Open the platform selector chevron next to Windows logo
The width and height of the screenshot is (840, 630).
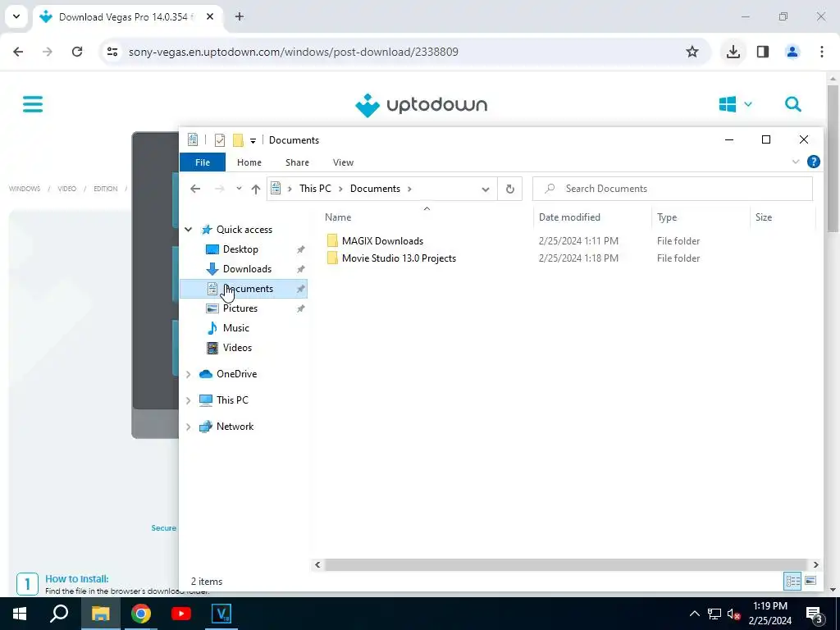tap(748, 104)
